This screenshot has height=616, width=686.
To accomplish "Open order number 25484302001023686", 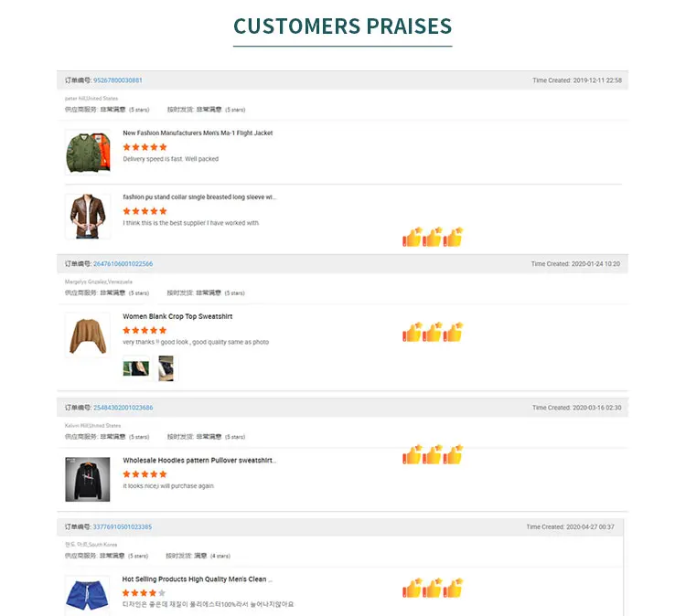I will 123,408.
